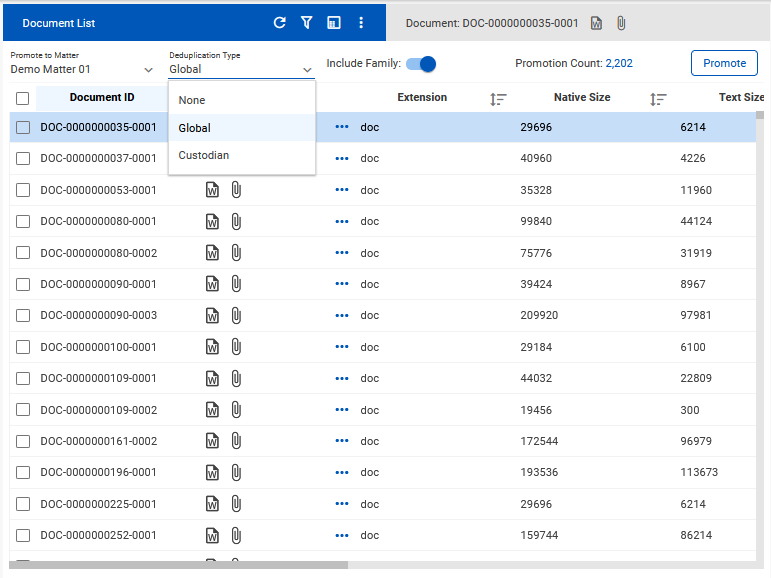Sort by the Extension column sort icon
Viewport: 771px width, 578px height.
[x=498, y=99]
